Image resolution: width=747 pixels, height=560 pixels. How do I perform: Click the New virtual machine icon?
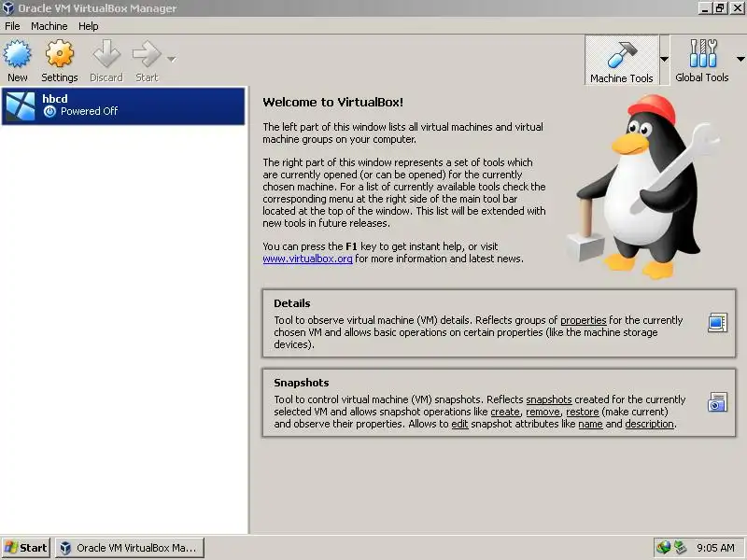point(17,53)
